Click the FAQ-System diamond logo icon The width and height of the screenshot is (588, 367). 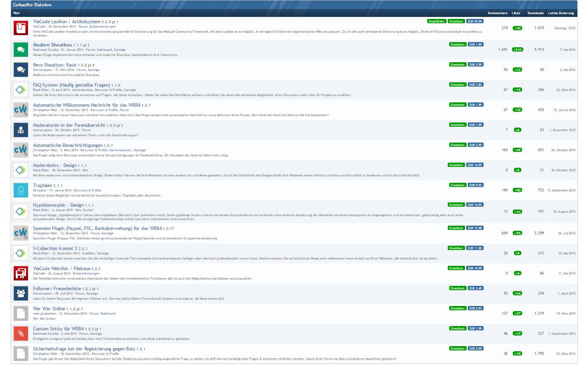21,90
